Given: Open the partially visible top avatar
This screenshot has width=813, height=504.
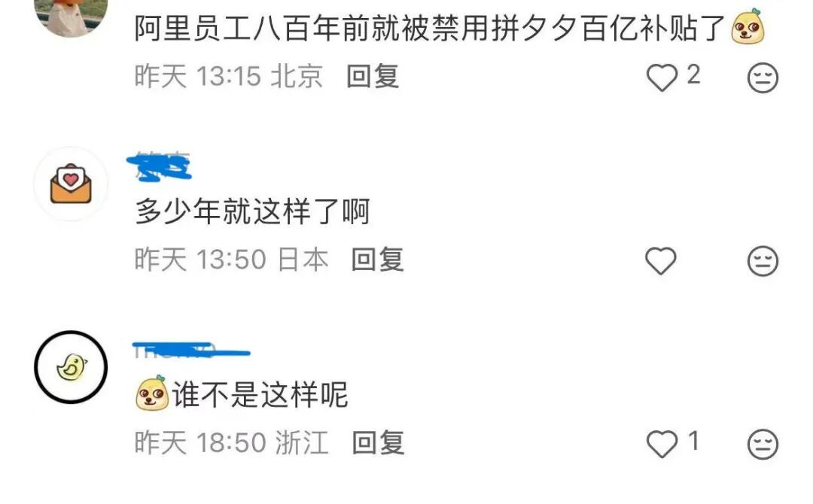Looking at the screenshot, I should click(x=71, y=16).
